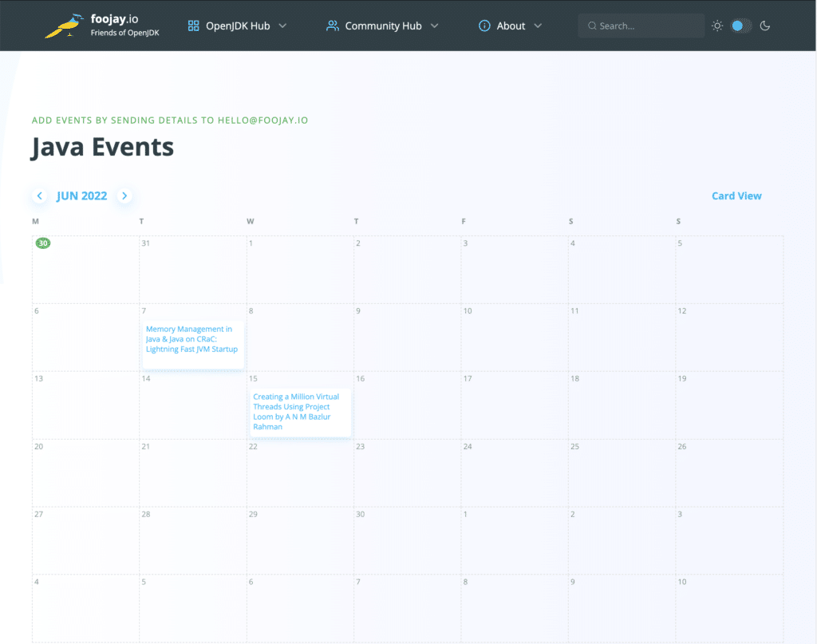This screenshot has width=817, height=644.
Task: Go to previous month arrow
Action: 40,196
